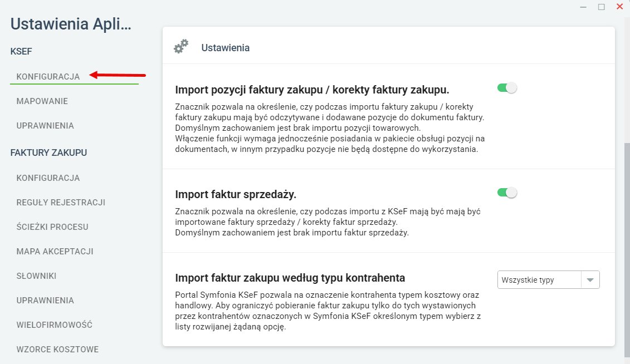Click the gears icon next to Ustawienia
This screenshot has width=630, height=364.
pyautogui.click(x=181, y=47)
